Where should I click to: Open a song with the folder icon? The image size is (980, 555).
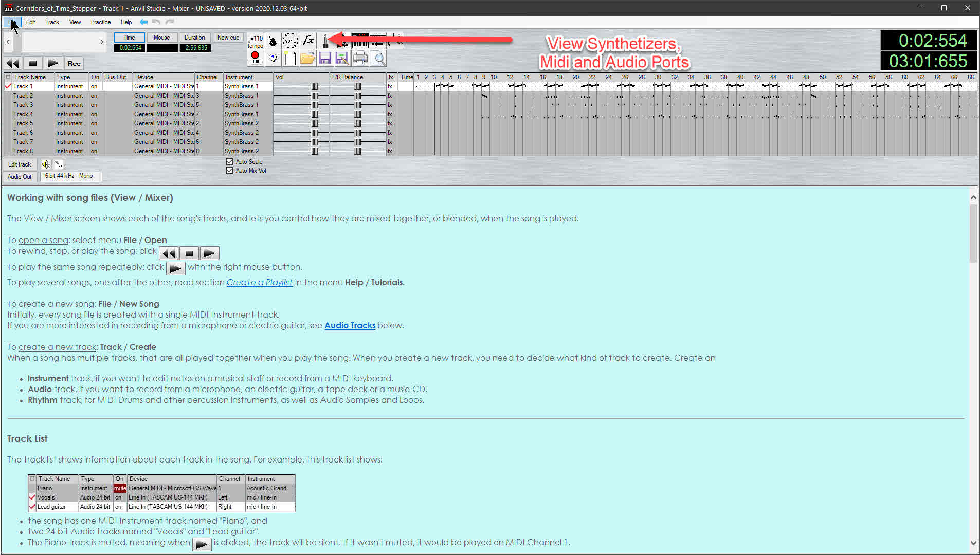coord(307,58)
